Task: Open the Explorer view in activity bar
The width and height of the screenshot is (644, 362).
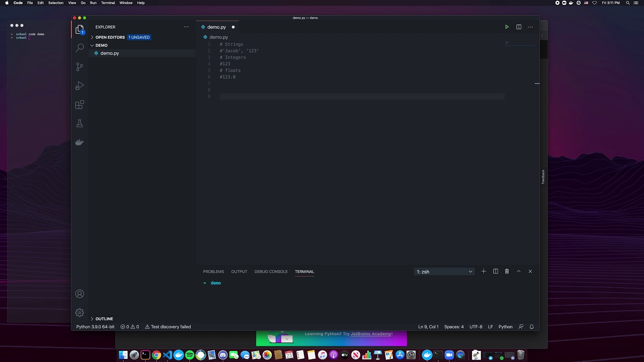Action: (79, 30)
